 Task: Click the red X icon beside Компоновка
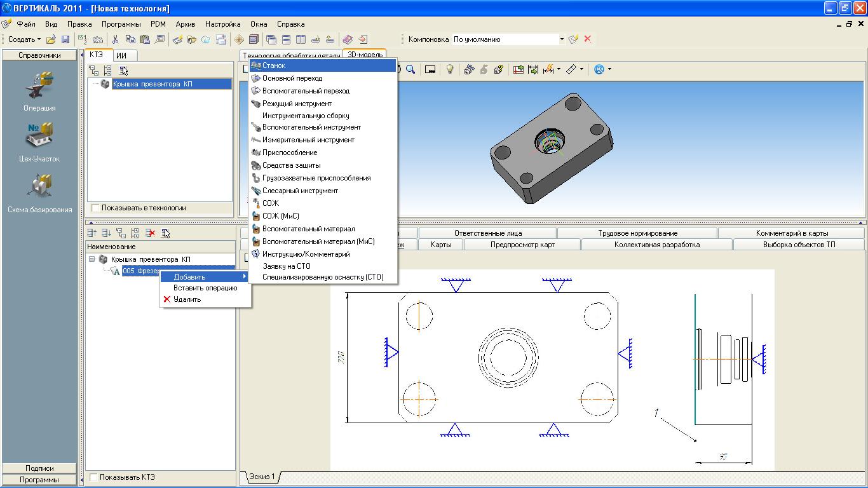588,39
